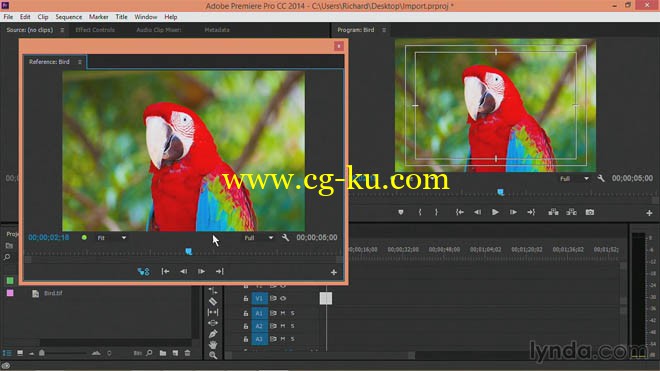Open Program: Bird panel menu
The image size is (660, 371).
(x=384, y=30)
